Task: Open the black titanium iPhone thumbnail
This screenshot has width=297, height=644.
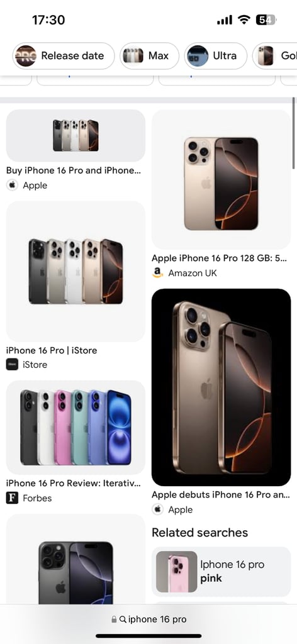Action: pos(76,559)
